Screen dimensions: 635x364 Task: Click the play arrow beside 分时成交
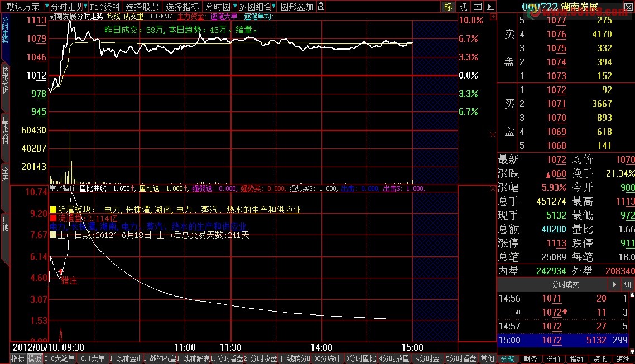(x=614, y=284)
